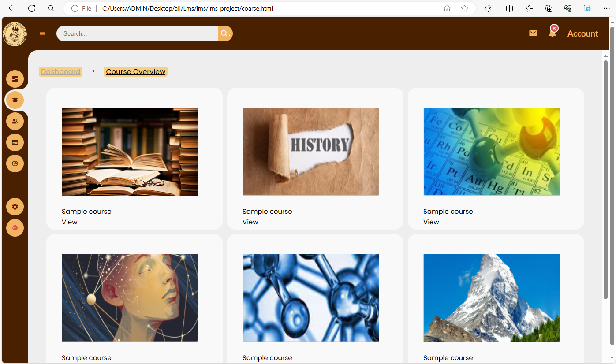Click the orange search magnifier button
Image resolution: width=616 pixels, height=364 pixels.
coord(225,33)
